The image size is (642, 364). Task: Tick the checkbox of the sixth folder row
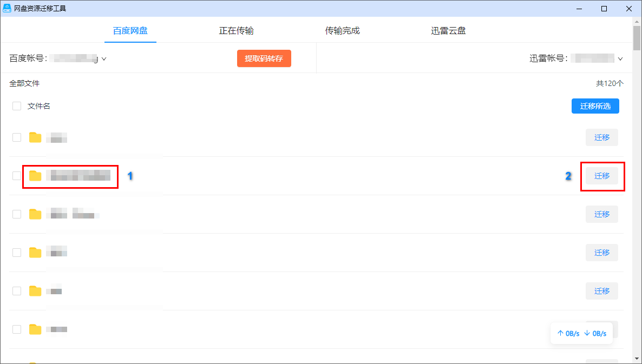click(17, 329)
